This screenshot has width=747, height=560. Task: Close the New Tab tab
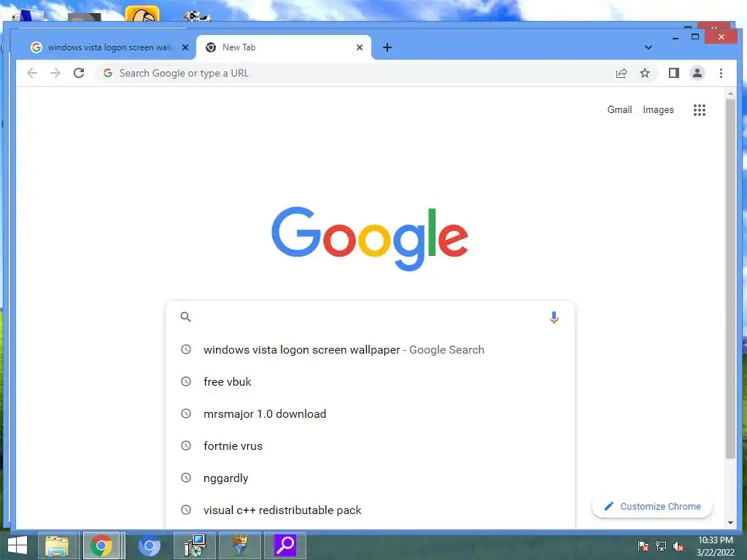point(360,47)
